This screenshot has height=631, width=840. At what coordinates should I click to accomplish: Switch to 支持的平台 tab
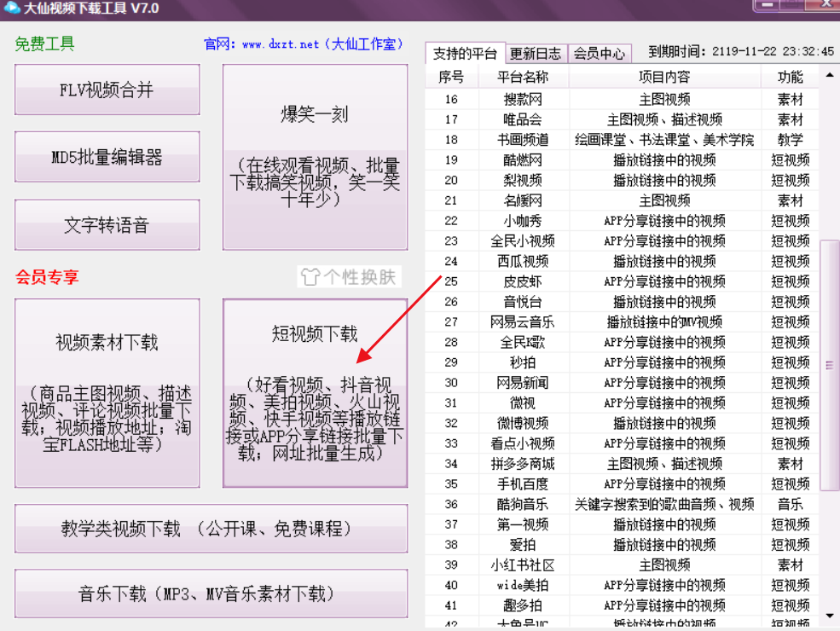point(465,54)
